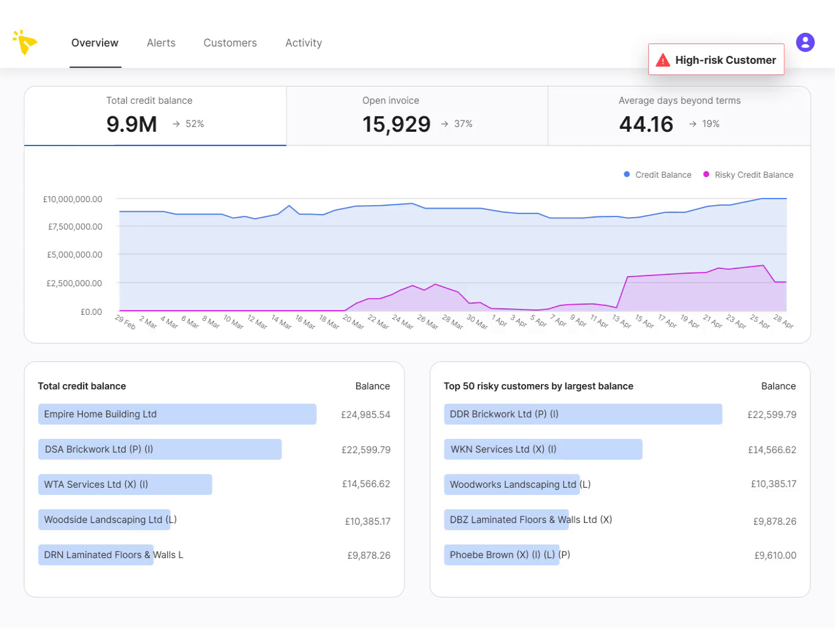
Task: Toggle the Credit Balance series in the legend
Action: (663, 174)
